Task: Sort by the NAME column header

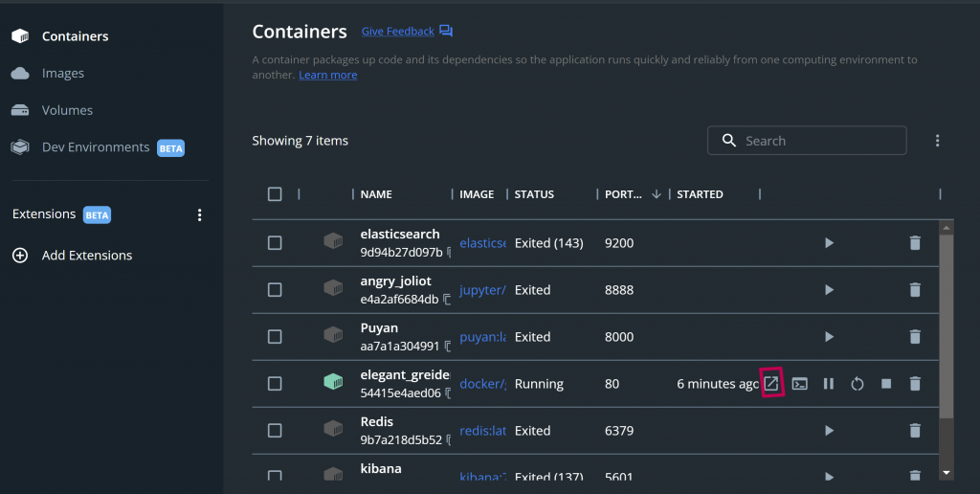Action: pos(376,193)
